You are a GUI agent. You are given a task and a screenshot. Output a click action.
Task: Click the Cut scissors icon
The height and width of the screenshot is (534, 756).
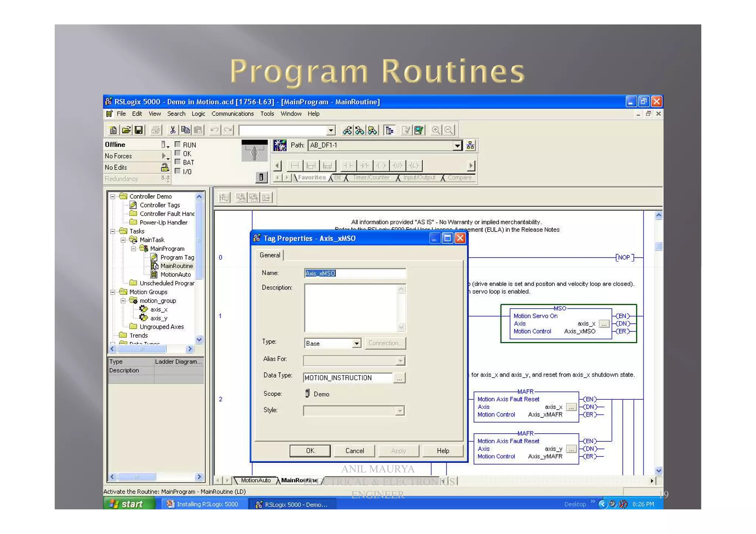click(172, 130)
